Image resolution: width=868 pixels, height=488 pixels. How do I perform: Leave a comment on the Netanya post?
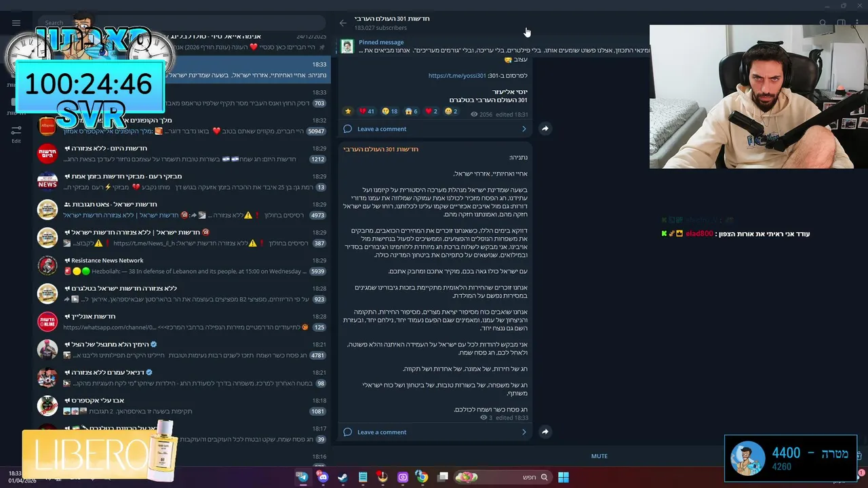point(382,432)
